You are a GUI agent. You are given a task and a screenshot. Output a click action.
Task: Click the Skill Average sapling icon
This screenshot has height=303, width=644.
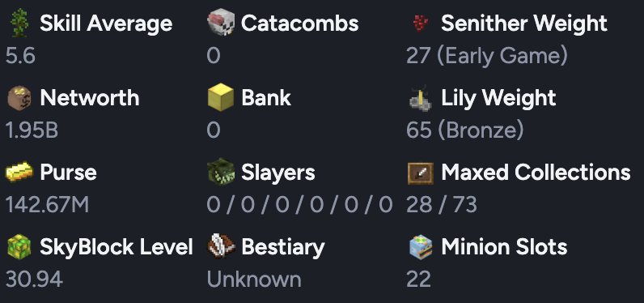[19, 23]
